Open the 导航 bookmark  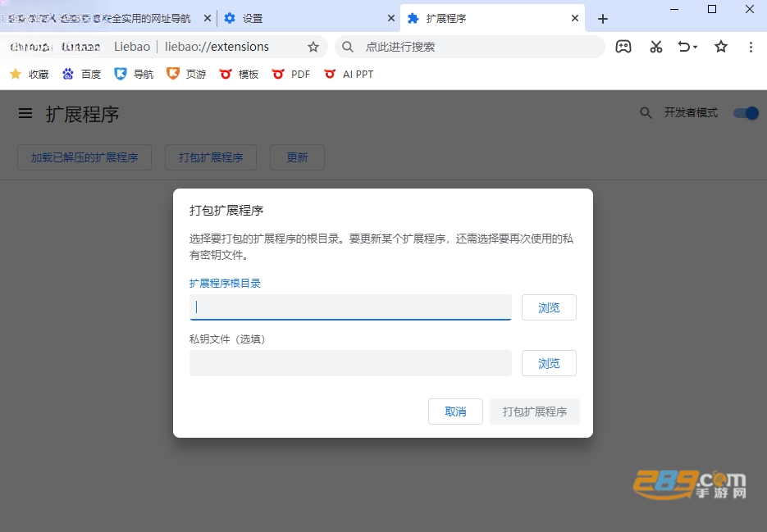tap(134, 74)
